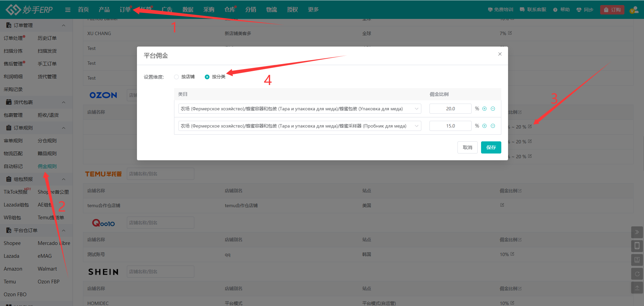Open 订单处理 in the sidebar

tap(13, 38)
